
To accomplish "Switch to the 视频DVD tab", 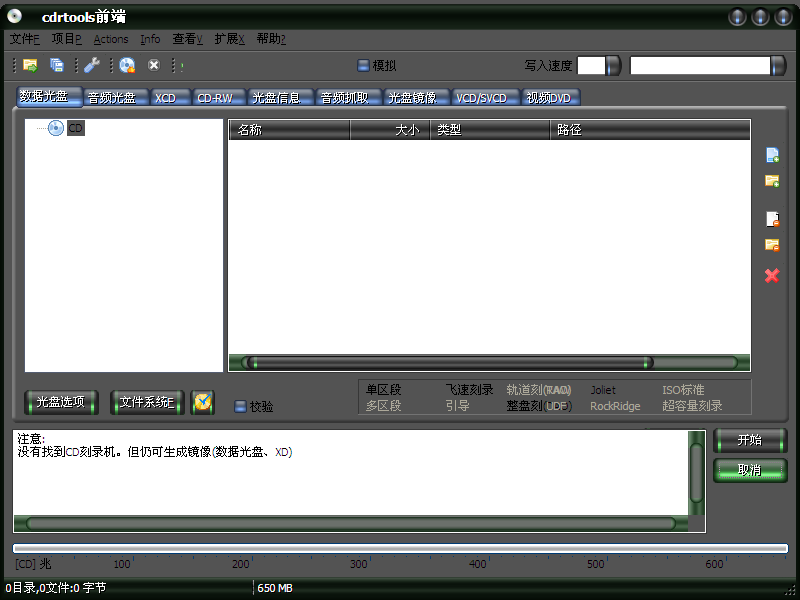I will [x=551, y=97].
